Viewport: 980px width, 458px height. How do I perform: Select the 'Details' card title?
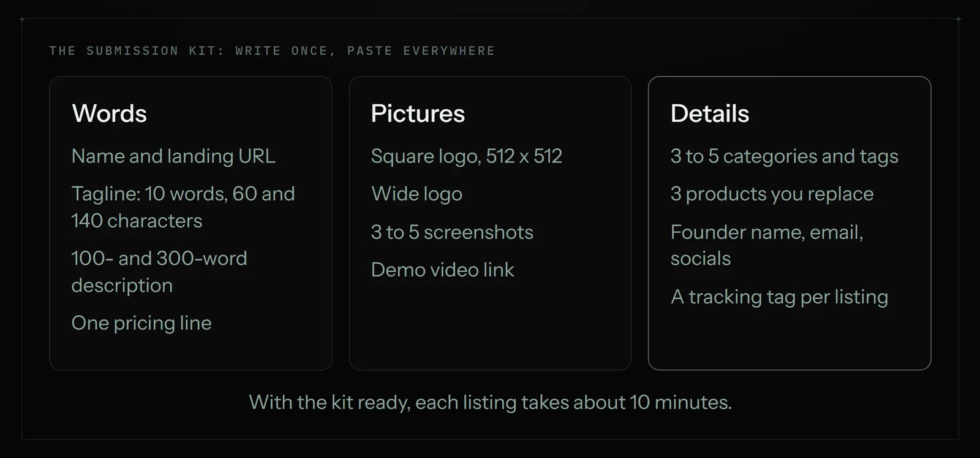(x=710, y=113)
